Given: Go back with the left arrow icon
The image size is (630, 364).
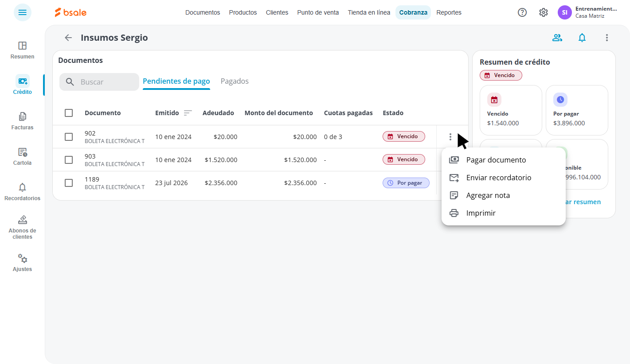Looking at the screenshot, I should click(68, 38).
